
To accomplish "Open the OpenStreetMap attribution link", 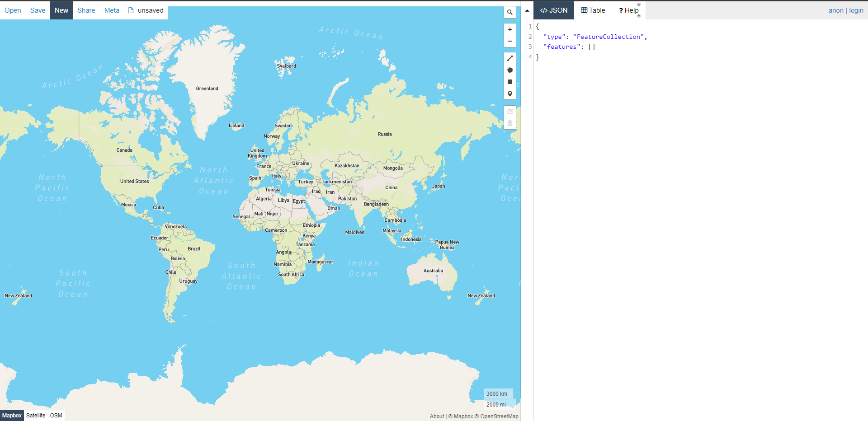I will [496, 416].
